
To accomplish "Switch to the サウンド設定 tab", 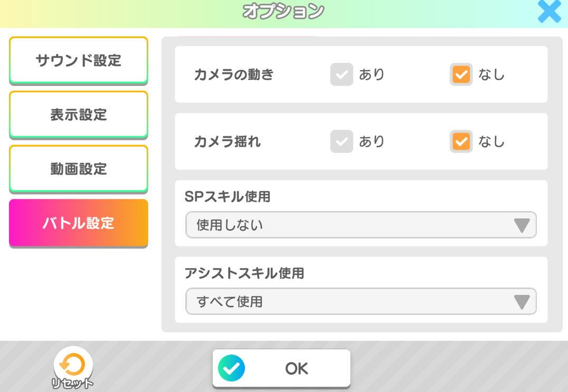I will [79, 60].
